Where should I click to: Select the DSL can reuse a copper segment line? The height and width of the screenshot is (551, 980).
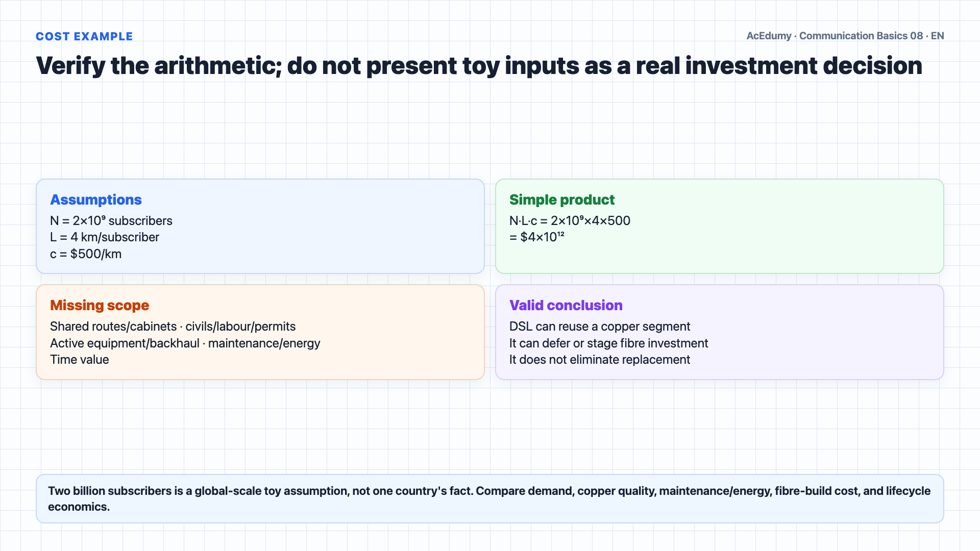coord(600,327)
